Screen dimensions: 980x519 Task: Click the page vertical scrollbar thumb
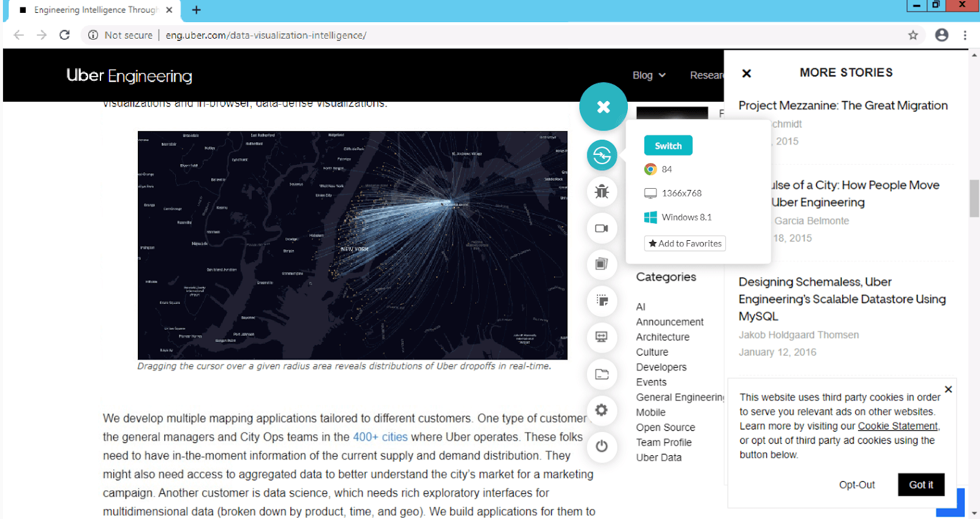[974, 199]
